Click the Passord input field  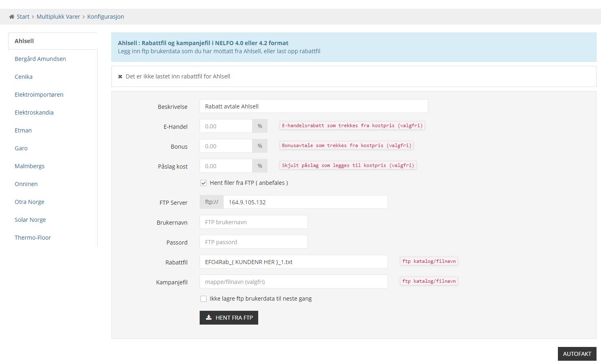[x=254, y=242]
